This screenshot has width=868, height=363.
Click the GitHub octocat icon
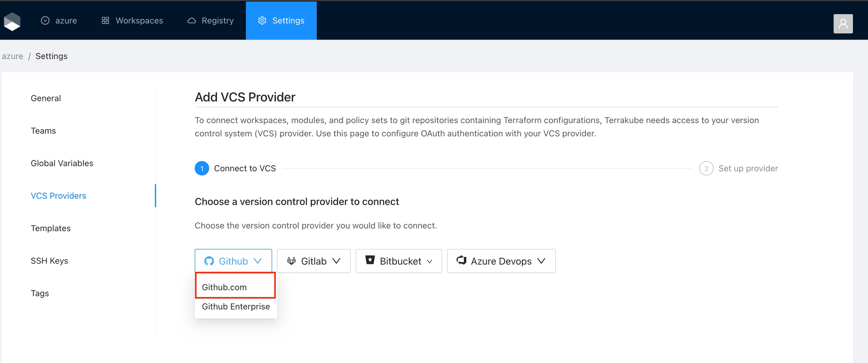(209, 261)
